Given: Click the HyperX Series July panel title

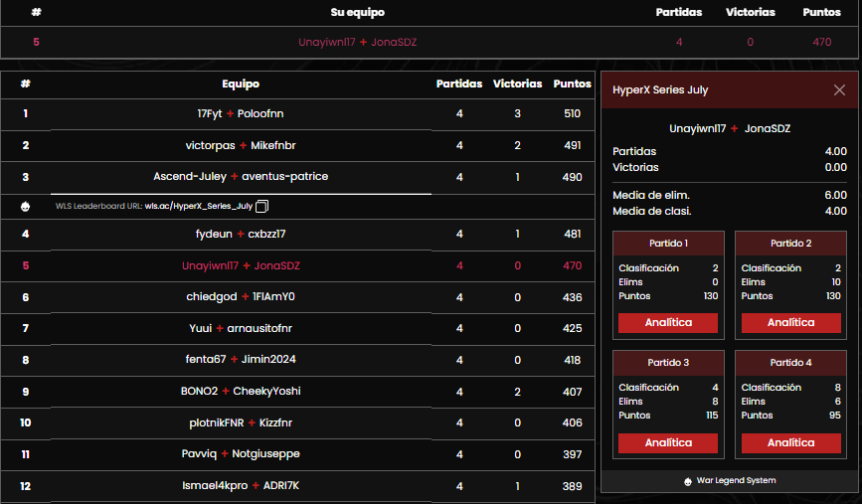Looking at the screenshot, I should (x=660, y=90).
